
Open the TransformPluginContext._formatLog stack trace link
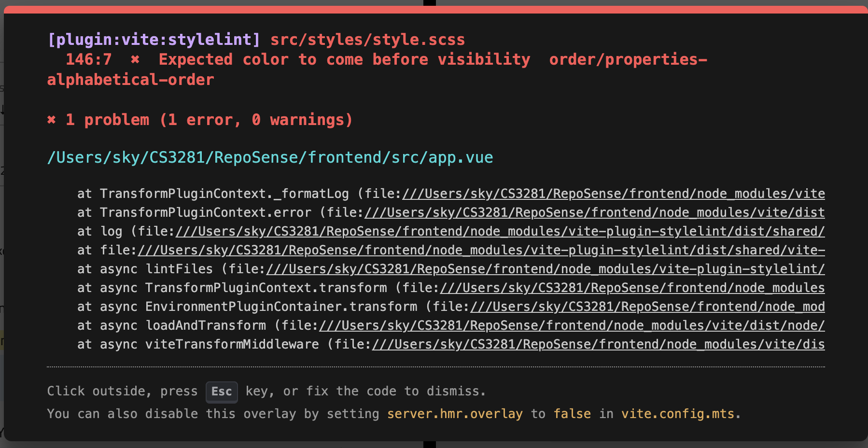click(x=613, y=194)
